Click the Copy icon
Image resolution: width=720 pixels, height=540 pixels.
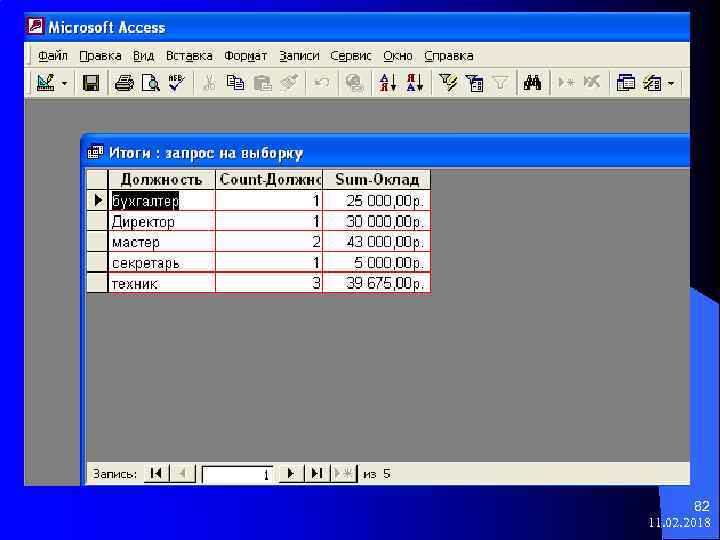(236, 83)
